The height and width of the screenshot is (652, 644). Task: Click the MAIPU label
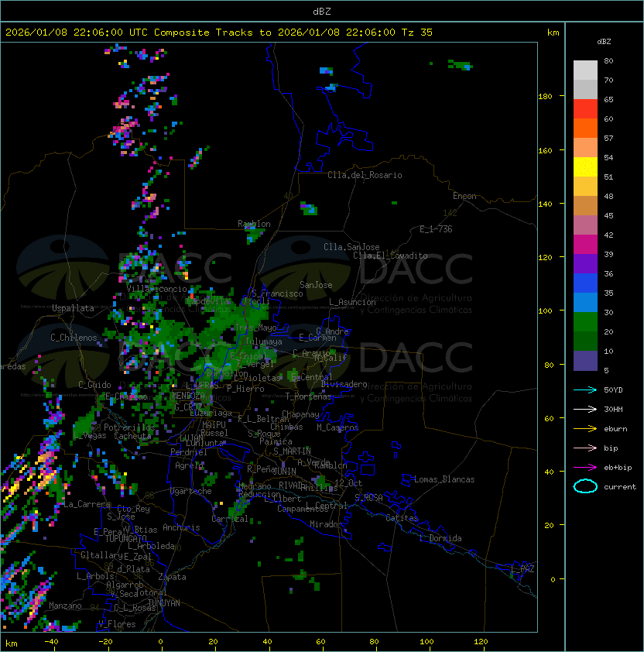(x=214, y=425)
